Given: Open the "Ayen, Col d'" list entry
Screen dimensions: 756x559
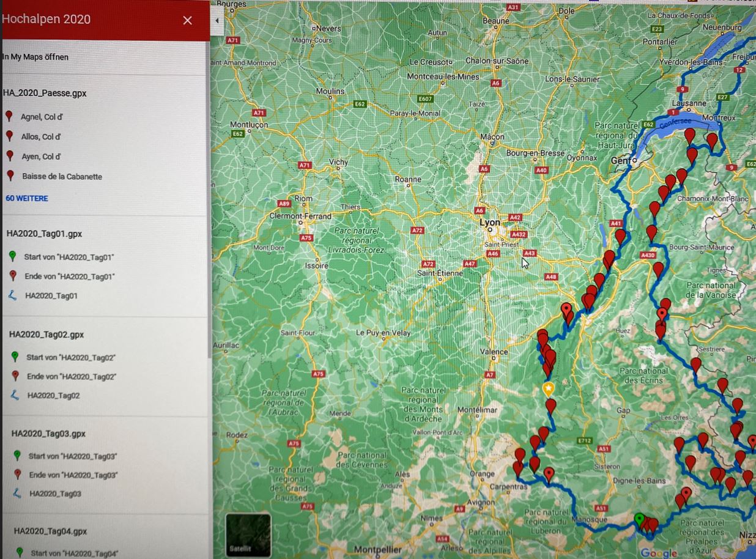Looking at the screenshot, I should 41,157.
